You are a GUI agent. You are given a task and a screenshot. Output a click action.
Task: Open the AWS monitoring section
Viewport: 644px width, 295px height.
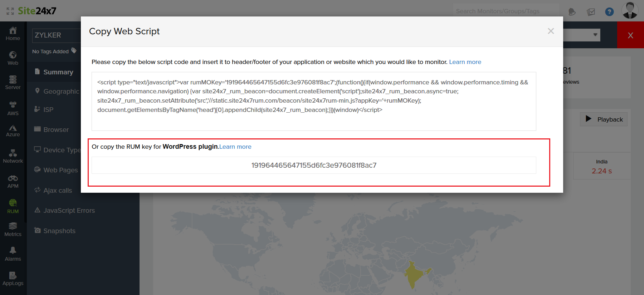click(x=13, y=108)
